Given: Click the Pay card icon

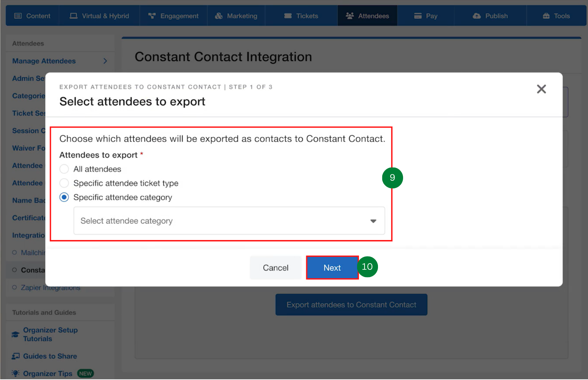Looking at the screenshot, I should [418, 16].
